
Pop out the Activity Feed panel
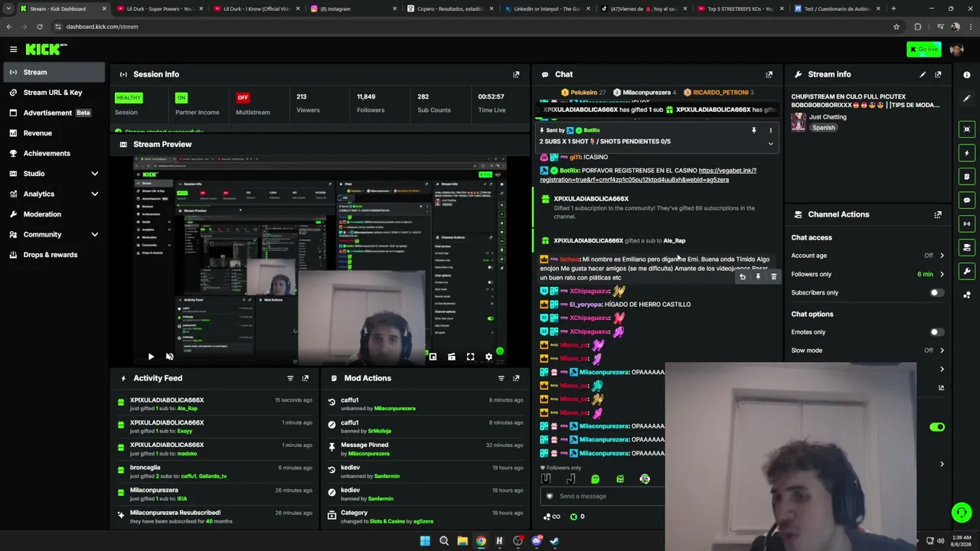point(305,378)
